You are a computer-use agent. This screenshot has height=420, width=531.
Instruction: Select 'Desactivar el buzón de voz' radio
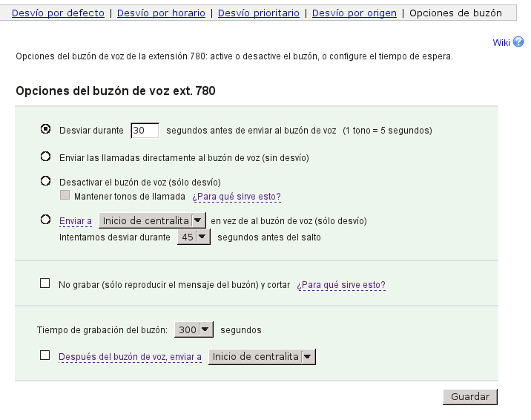pyautogui.click(x=45, y=181)
